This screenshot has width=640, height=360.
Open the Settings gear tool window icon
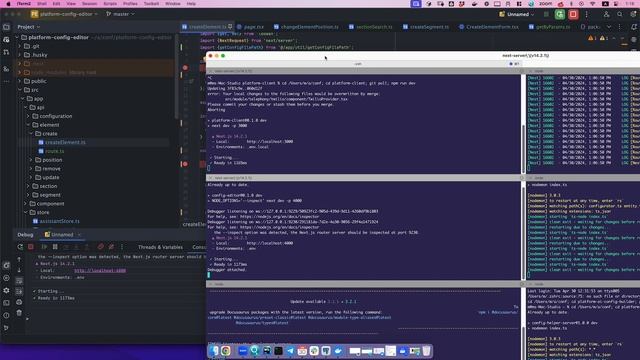tap(6, 290)
